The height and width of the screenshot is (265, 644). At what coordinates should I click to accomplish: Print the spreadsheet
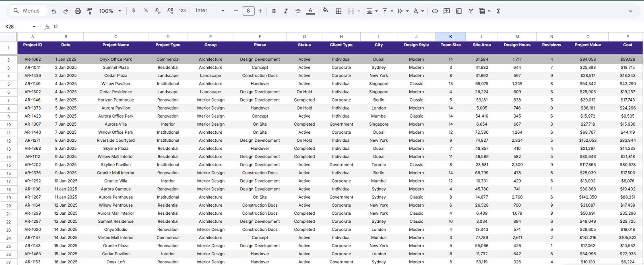[x=78, y=11]
